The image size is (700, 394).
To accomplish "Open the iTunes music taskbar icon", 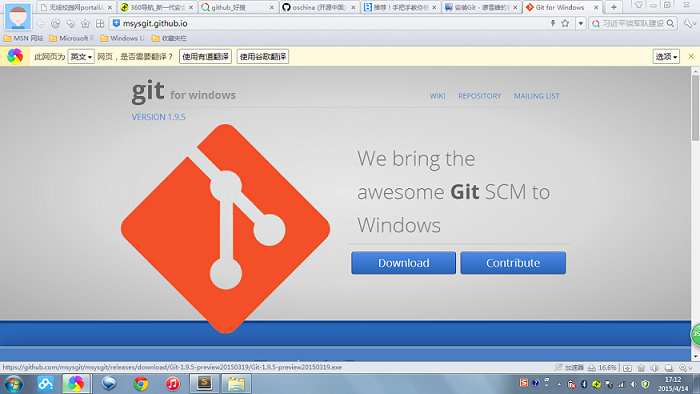I will point(172,384).
